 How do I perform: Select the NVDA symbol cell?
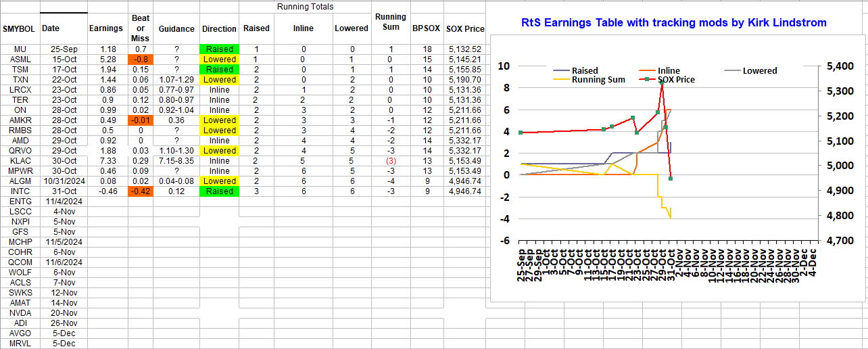pos(20,313)
